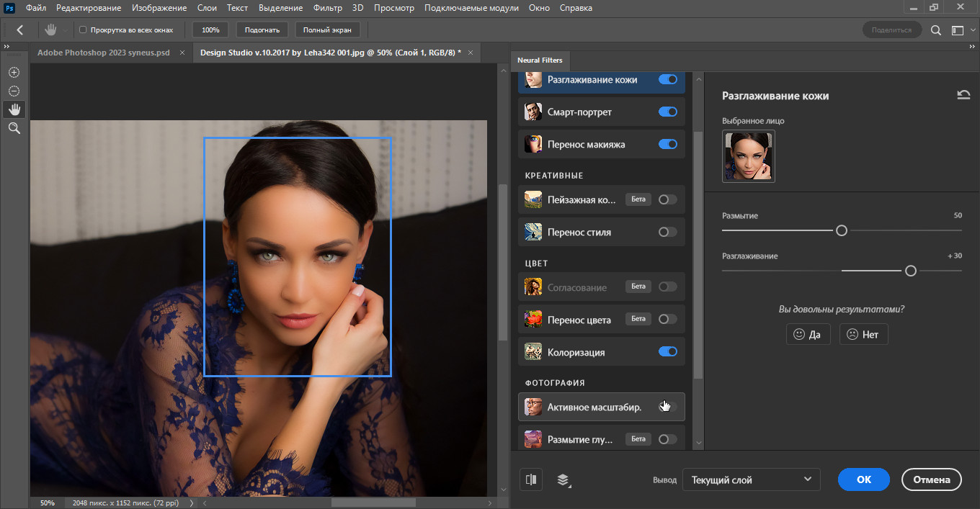The image size is (980, 509).
Task: Enable the Перенос стиля filter toggle
Action: point(667,233)
